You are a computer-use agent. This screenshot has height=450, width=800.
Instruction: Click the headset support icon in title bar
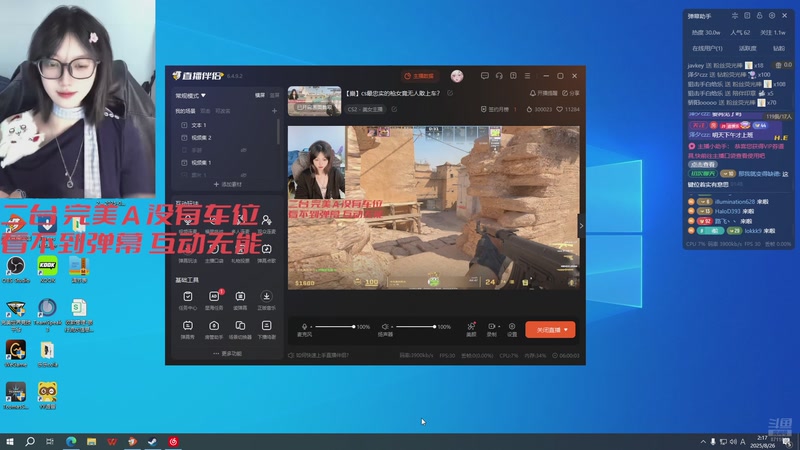(499, 76)
